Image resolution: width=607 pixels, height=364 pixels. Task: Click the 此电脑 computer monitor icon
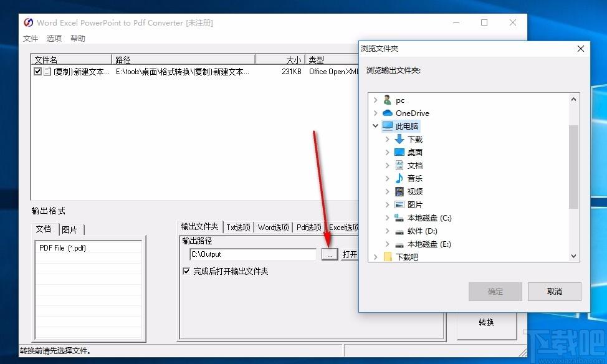coord(388,125)
